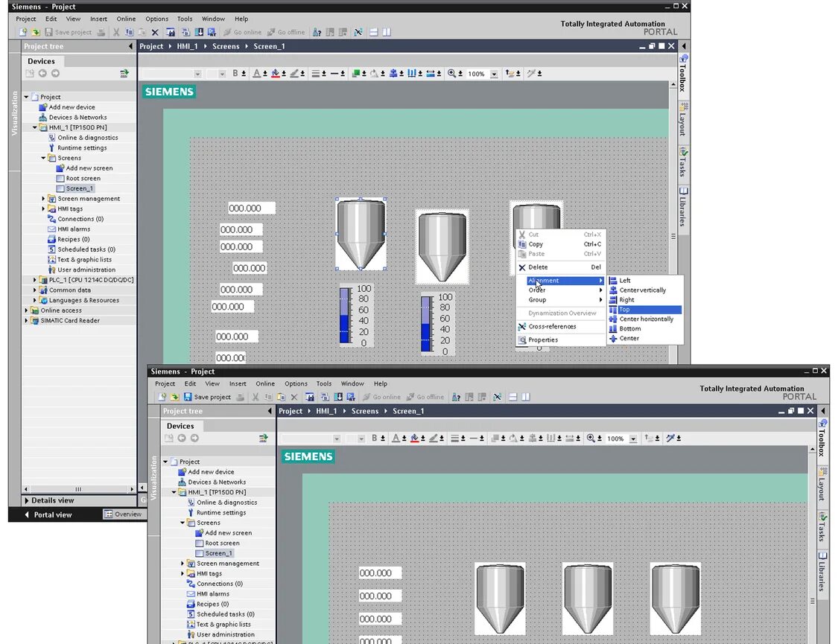Open Project menu in upper window

tap(25, 19)
